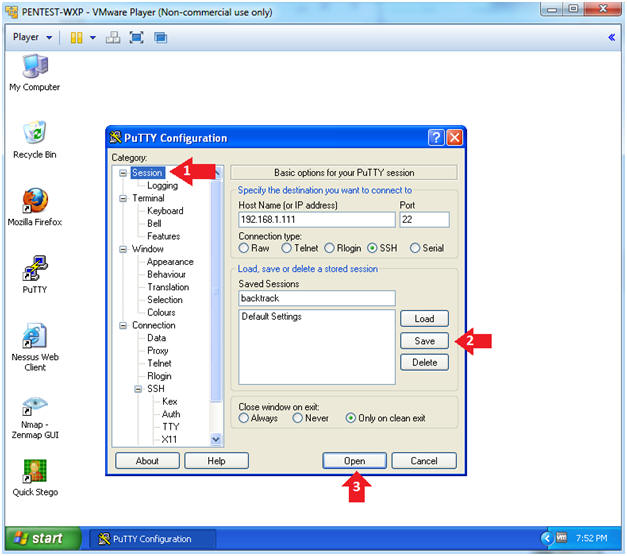This screenshot has width=627, height=556.
Task: Select Kex category under SSH
Action: (170, 402)
